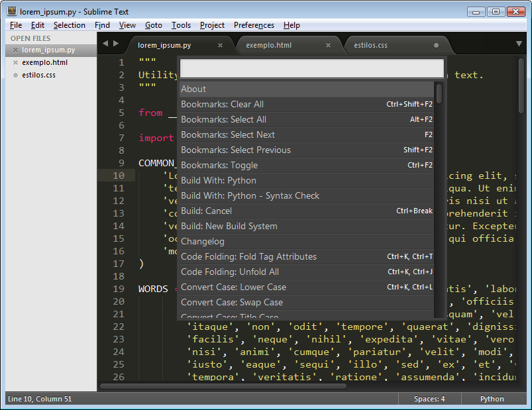Open the Preferences menu
Screen dimensions: 532x410
(x=254, y=25)
